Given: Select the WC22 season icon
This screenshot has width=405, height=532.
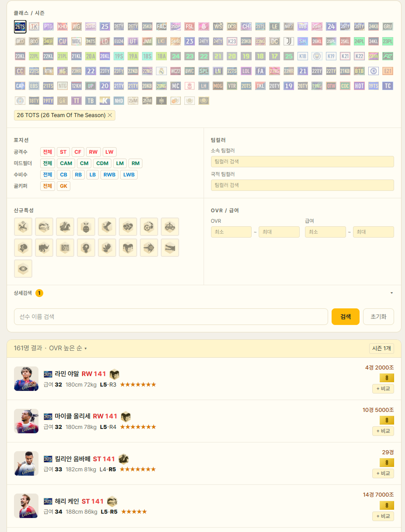Looking at the screenshot, I should coord(176,71).
